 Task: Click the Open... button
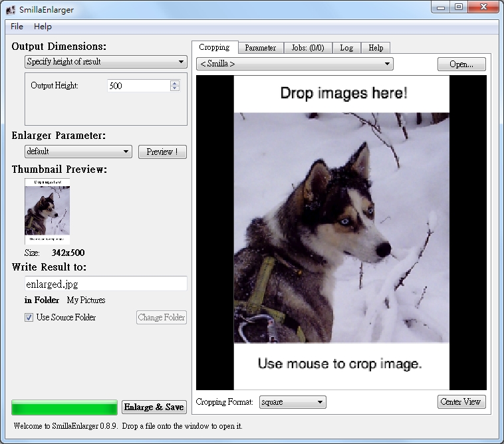tap(461, 64)
